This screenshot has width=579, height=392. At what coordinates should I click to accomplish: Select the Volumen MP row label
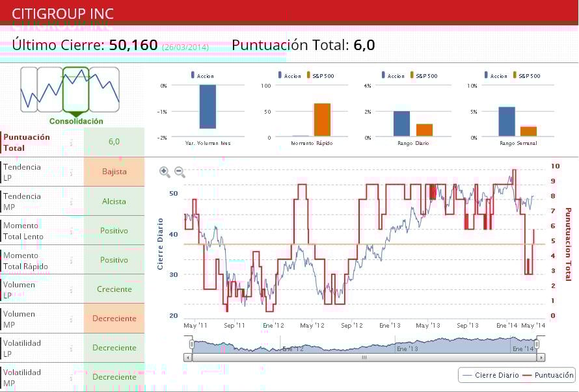[x=20, y=319]
